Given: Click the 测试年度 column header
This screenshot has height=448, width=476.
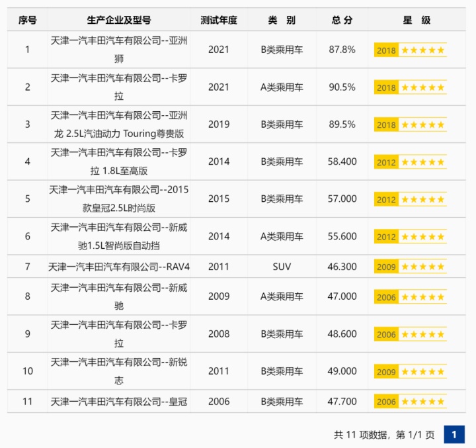Looking at the screenshot, I should click(219, 20).
